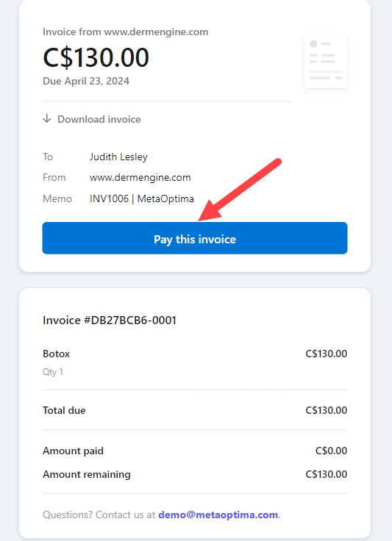Click the Amount remaining C$130.00 value
The image size is (392, 541).
point(326,474)
